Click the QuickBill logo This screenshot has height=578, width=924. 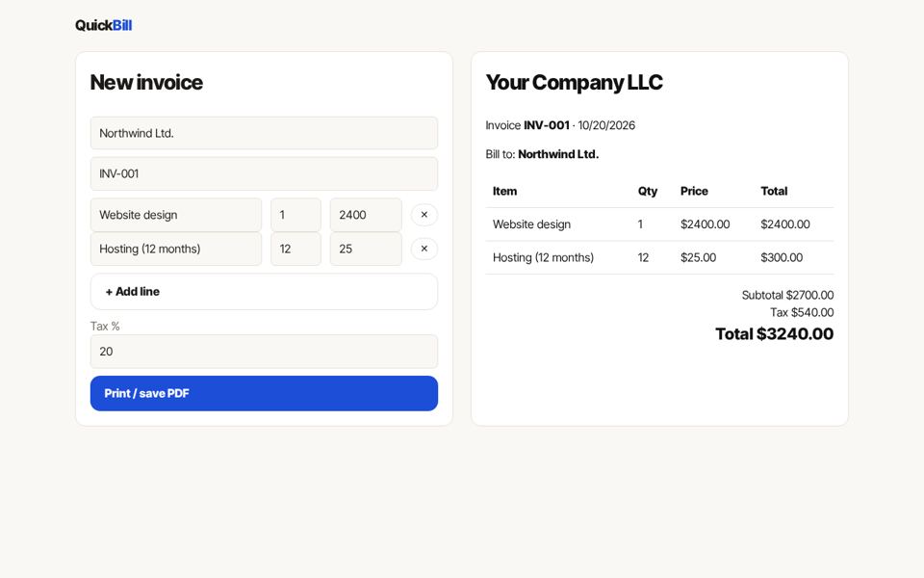click(x=103, y=25)
